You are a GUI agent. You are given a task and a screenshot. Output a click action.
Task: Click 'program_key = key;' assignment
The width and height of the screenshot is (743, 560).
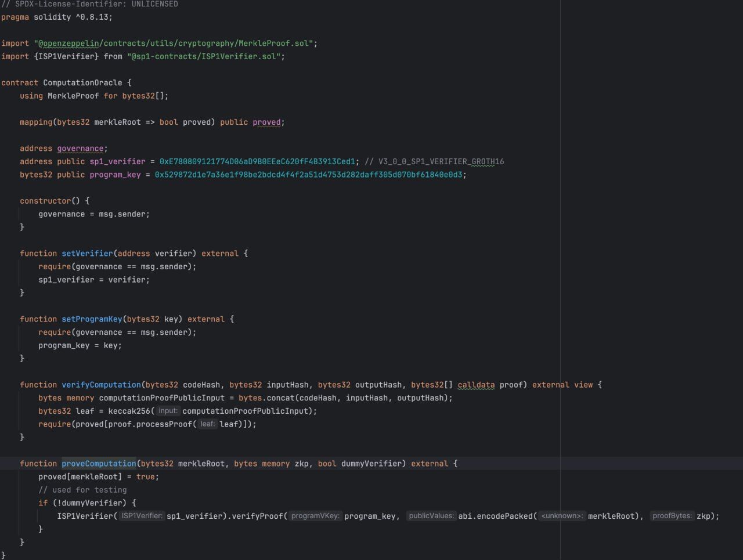pos(80,345)
